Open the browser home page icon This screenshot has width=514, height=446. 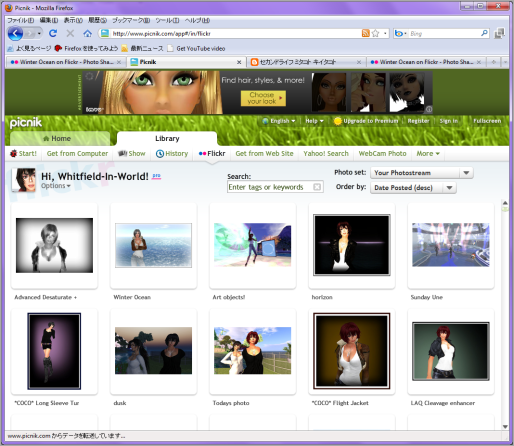[87, 33]
